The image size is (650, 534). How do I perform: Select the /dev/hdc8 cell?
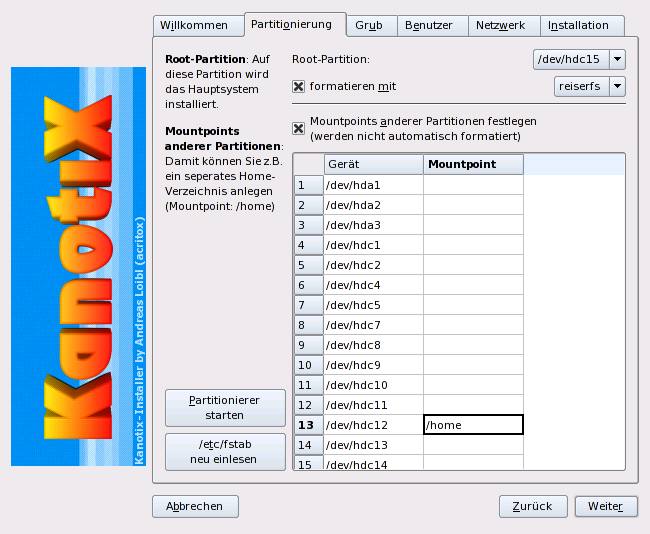374,345
